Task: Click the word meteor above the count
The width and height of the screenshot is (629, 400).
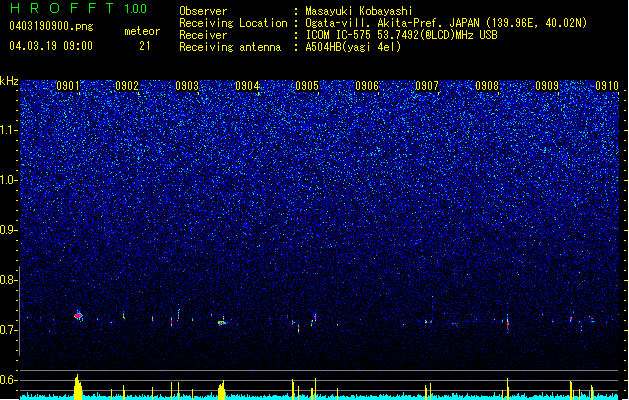Action: pos(142,31)
